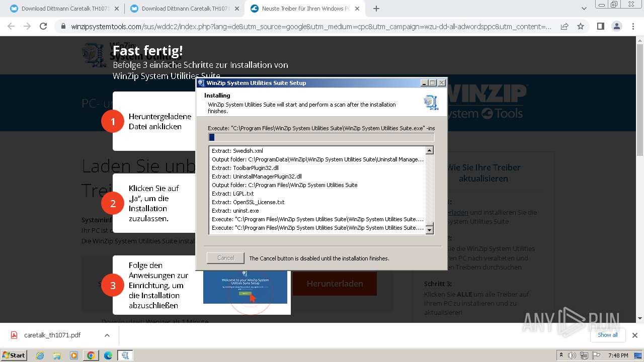Screen dimensions: 644x362
Task: Expand the tab search chevron
Action: [x=584, y=9]
